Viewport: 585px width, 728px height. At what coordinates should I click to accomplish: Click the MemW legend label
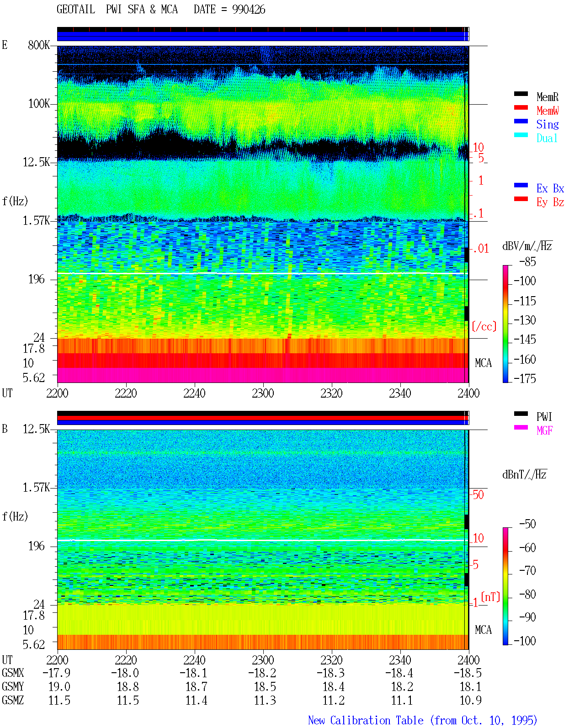coord(548,111)
